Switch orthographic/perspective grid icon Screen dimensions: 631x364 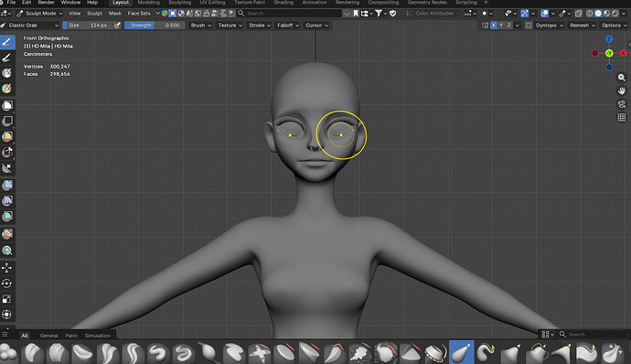click(622, 117)
